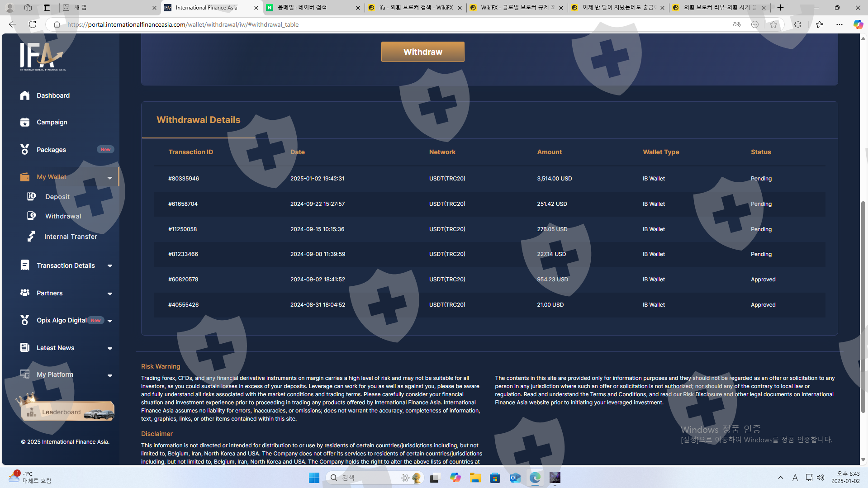Screen dimensions: 868x488
Task: Open the Windows Start menu
Action: click(314, 478)
